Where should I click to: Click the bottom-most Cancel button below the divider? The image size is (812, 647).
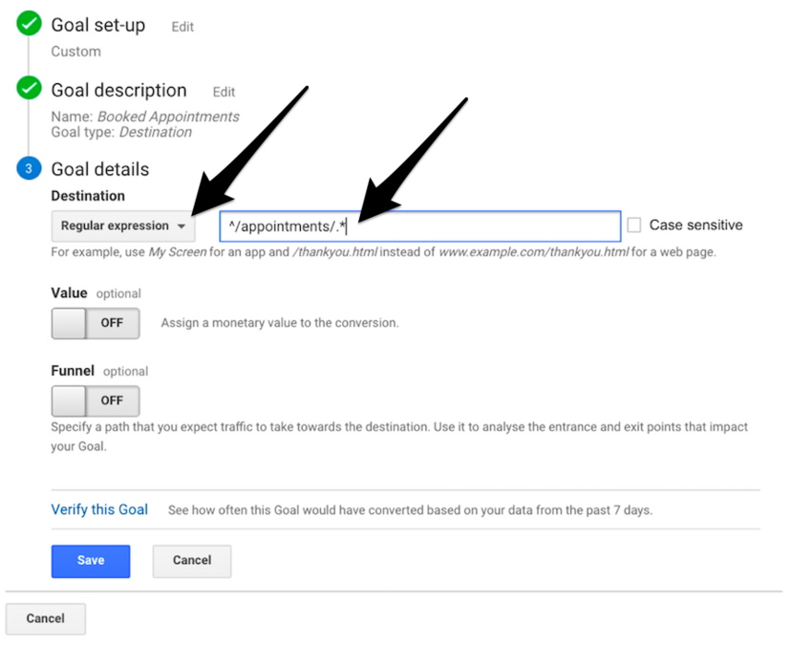45,618
